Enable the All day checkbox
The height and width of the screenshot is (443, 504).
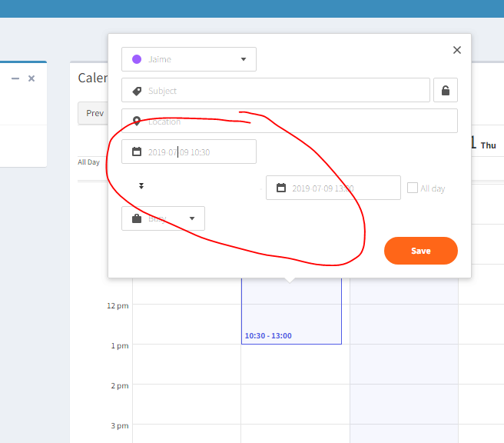click(x=413, y=188)
